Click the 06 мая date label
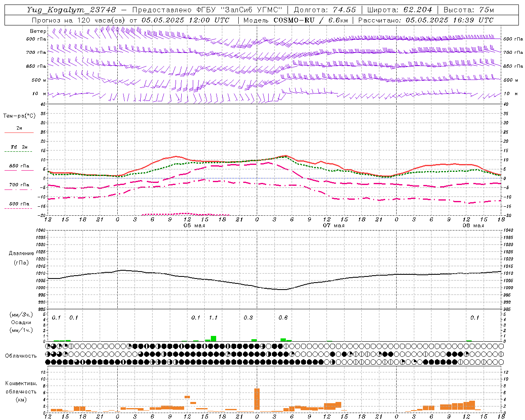525x420 pixels. coord(194,226)
